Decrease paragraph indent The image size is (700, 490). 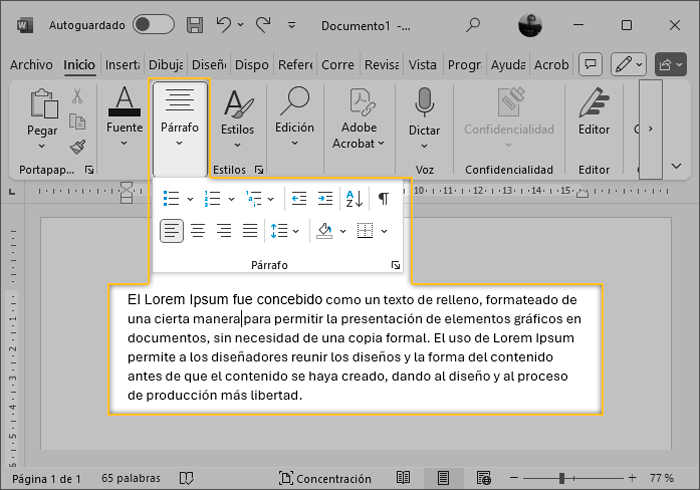pyautogui.click(x=298, y=199)
